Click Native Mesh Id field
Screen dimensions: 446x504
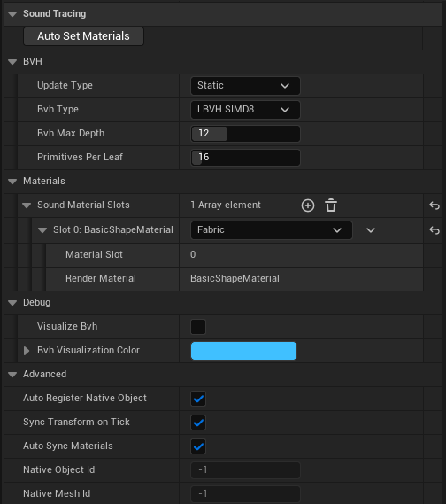[245, 494]
